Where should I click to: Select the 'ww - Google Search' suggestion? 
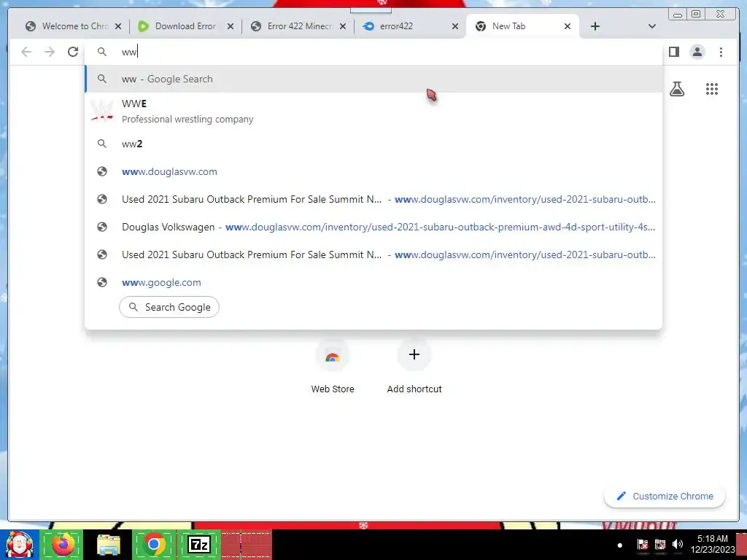point(373,79)
